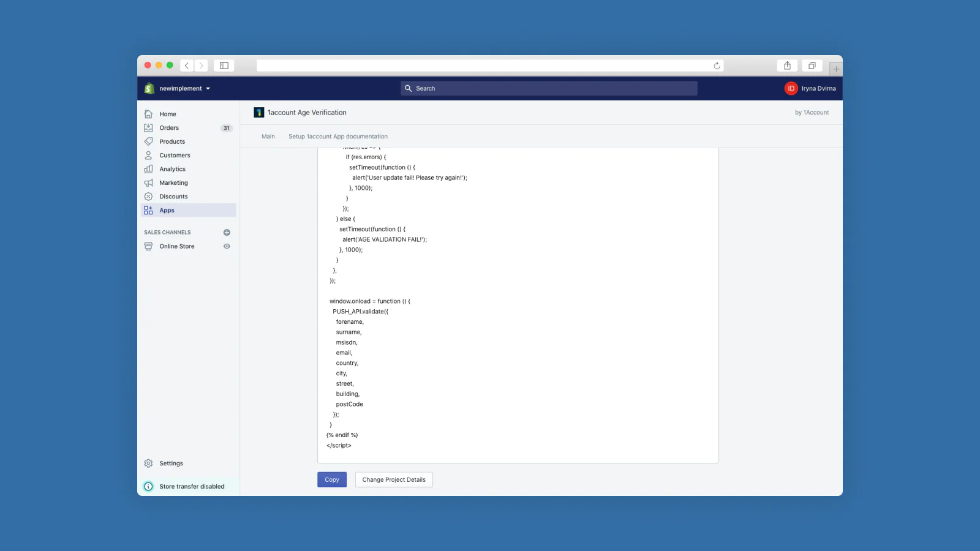Click the Store transfer disabled notice
Screen dimensions: 980x551
(x=192, y=487)
